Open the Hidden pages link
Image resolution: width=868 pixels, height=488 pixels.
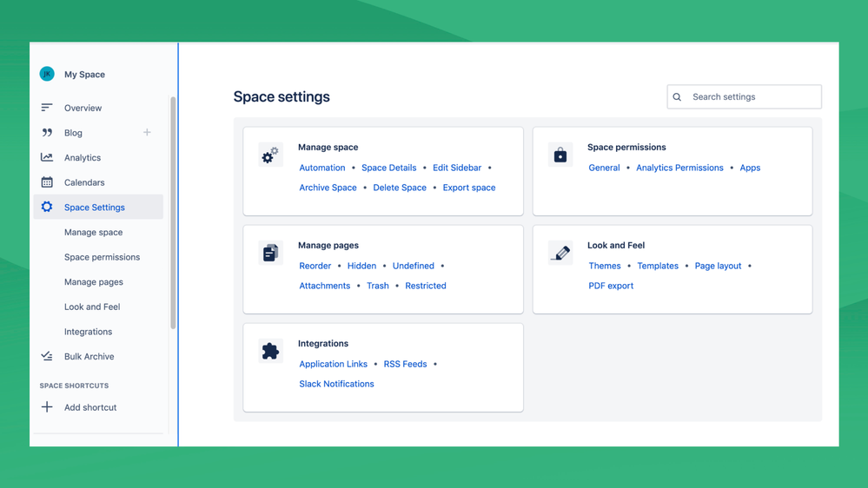(361, 266)
